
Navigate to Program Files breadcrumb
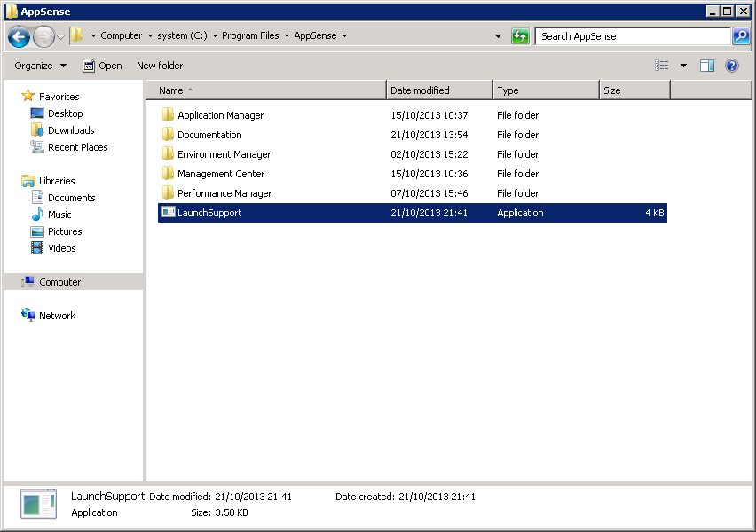tap(250, 35)
